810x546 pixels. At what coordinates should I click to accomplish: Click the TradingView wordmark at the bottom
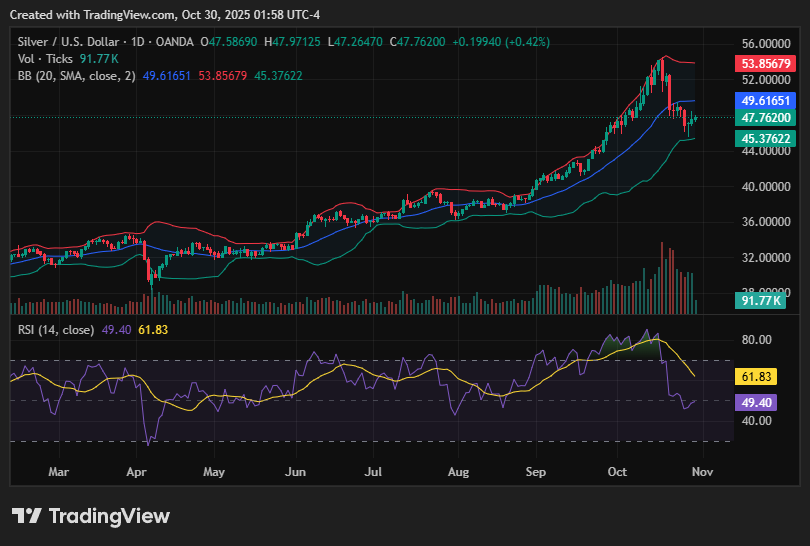tap(109, 516)
